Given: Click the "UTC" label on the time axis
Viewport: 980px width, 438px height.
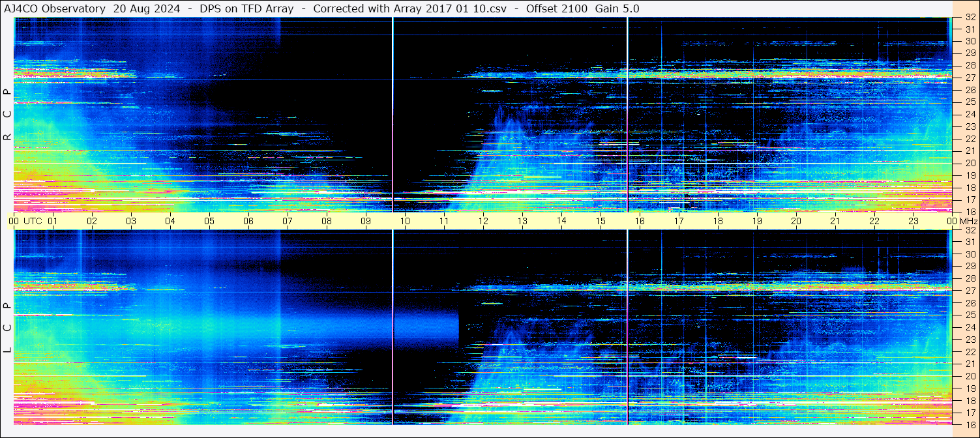Looking at the screenshot, I should tap(33, 221).
